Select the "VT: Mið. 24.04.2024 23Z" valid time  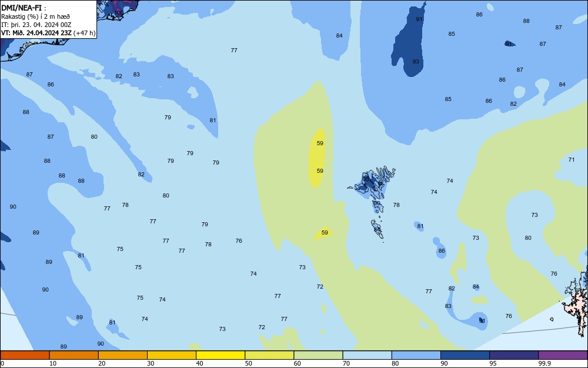(36, 33)
